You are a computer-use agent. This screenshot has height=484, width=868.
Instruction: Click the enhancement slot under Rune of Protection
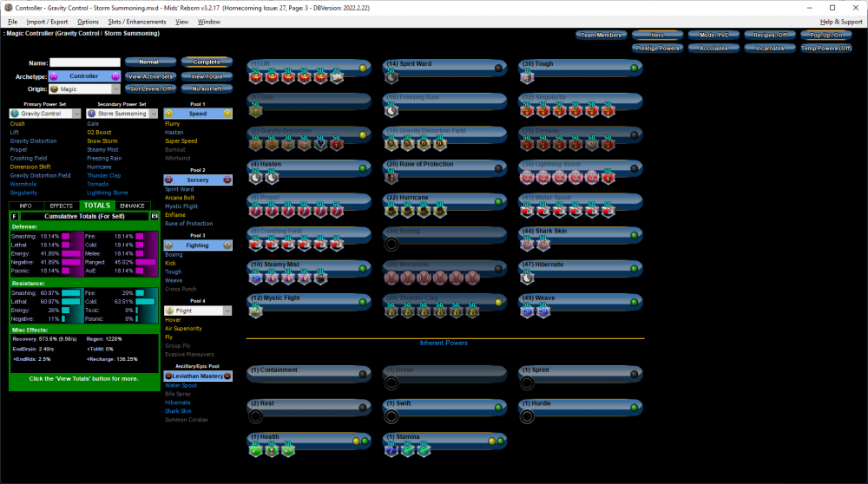pos(391,178)
